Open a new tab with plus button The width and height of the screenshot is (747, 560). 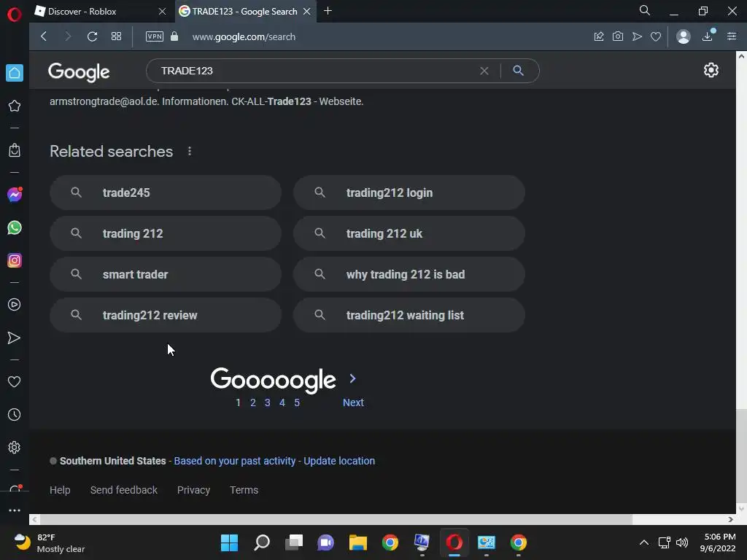pos(328,11)
